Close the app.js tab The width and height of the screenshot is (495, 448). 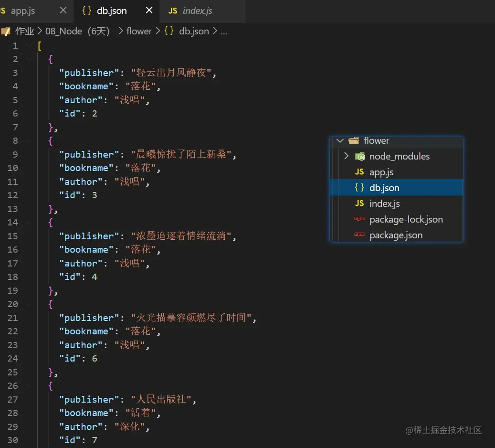[x=63, y=11]
